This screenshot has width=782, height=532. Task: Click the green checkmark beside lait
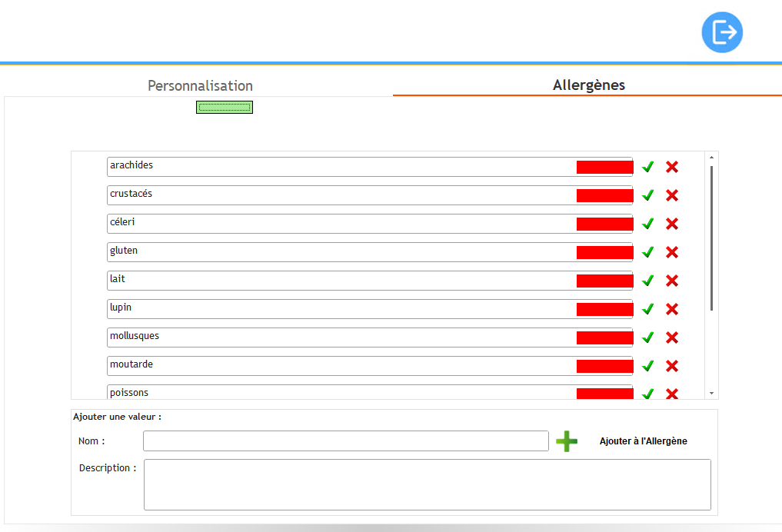click(647, 281)
